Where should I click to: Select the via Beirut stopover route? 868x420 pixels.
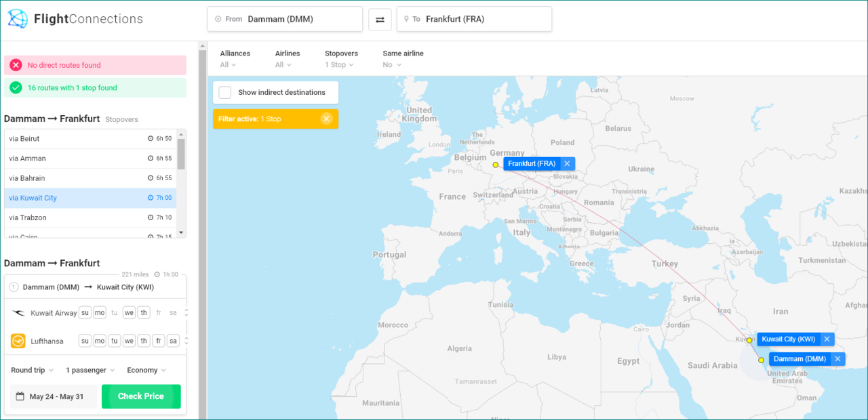90,139
